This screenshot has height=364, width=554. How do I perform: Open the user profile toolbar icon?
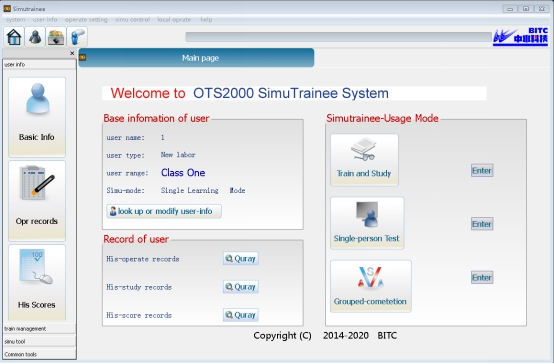35,37
